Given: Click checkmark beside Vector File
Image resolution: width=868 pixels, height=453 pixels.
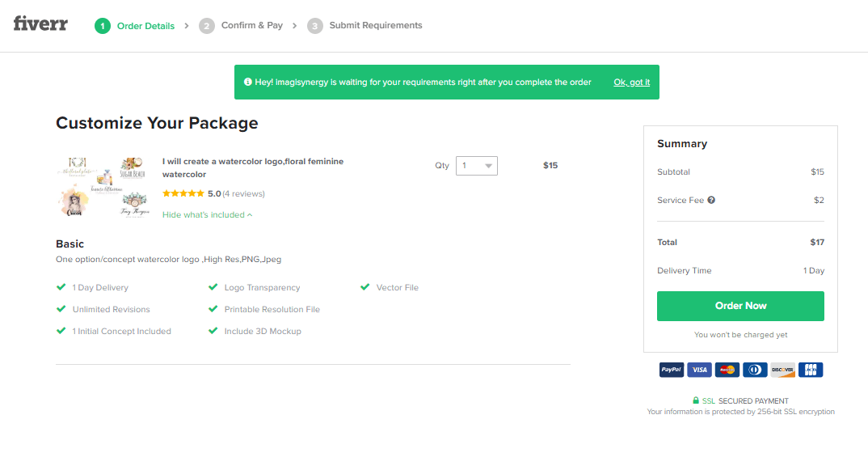Looking at the screenshot, I should (364, 287).
